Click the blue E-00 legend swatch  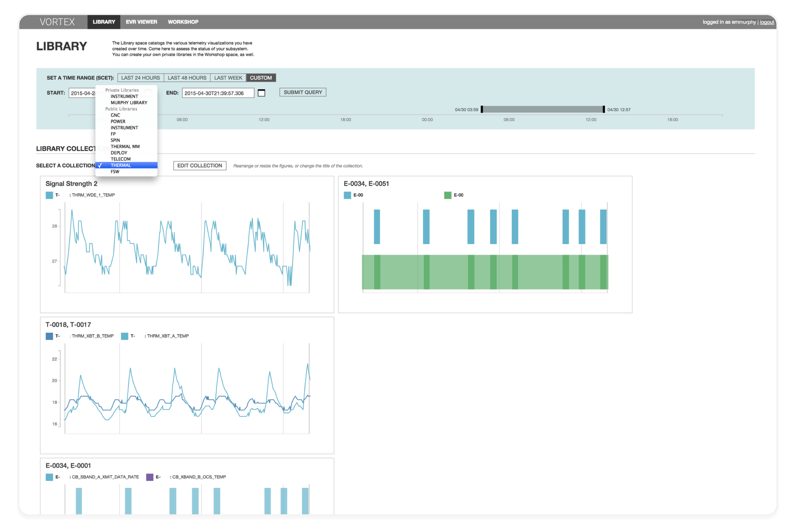347,195
